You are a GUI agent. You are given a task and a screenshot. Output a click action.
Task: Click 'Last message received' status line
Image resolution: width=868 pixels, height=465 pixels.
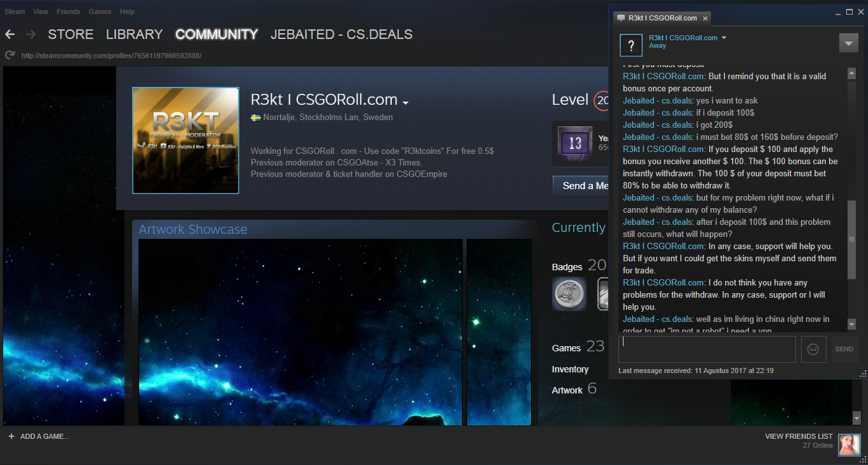(696, 370)
